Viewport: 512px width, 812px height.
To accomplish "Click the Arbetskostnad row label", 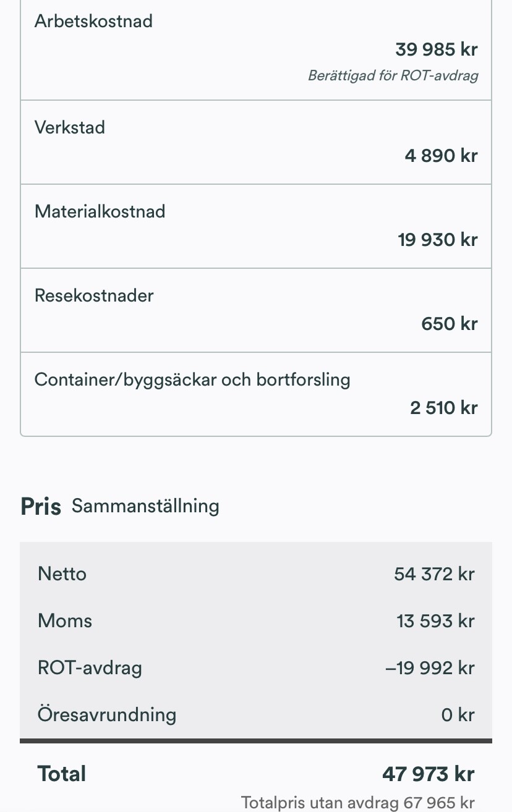I will (x=93, y=21).
